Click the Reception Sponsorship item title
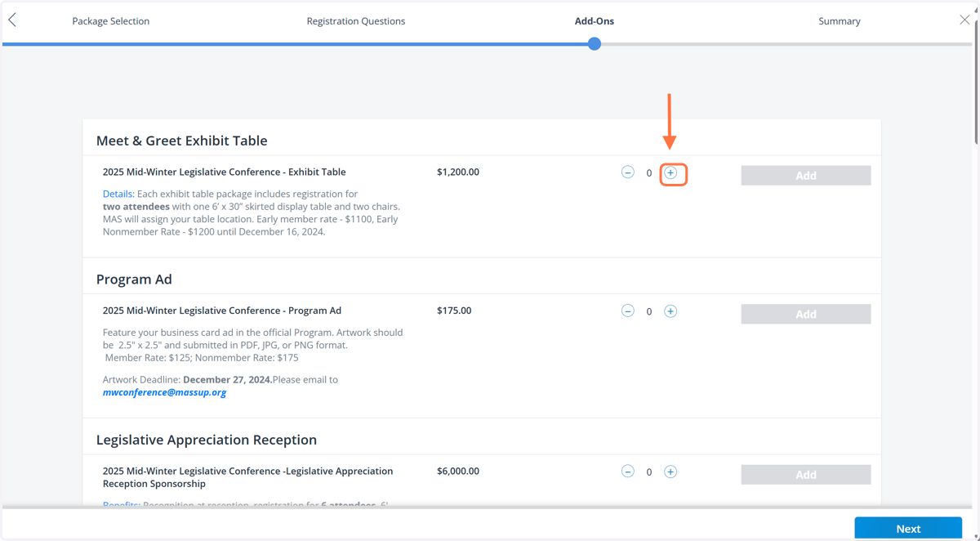The image size is (980, 541). (x=248, y=477)
